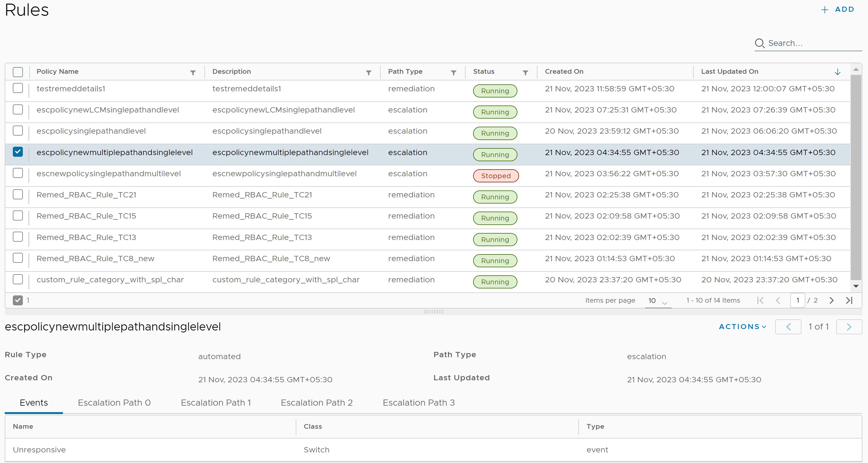
Task: Click the rules table vertical scrollbar
Action: (855, 178)
